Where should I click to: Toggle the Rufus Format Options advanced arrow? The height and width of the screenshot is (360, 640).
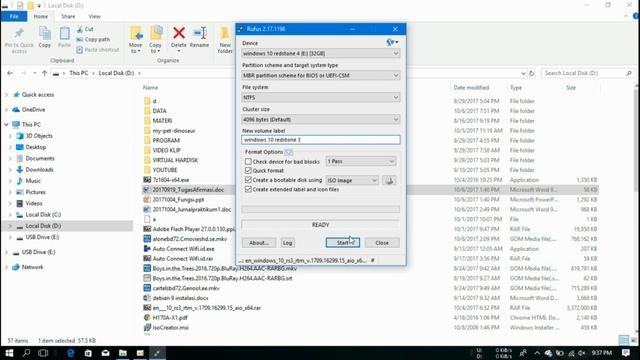(289, 152)
